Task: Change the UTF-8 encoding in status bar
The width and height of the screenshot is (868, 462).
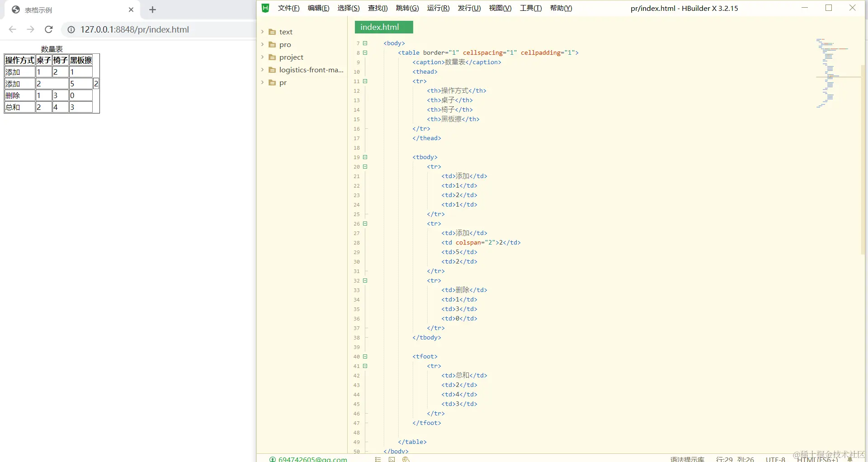Action: coord(775,459)
